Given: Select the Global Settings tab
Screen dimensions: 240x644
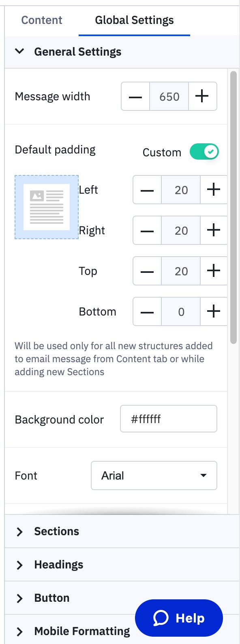Looking at the screenshot, I should coord(134,20).
